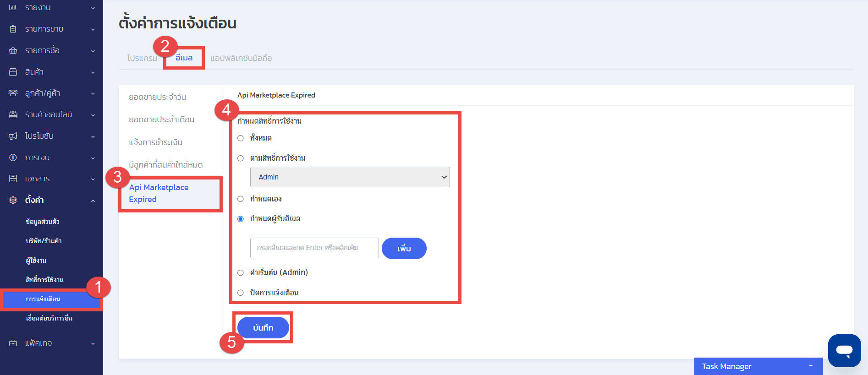This screenshot has width=868, height=375.
Task: Open the Admin role dropdown
Action: coord(350,177)
